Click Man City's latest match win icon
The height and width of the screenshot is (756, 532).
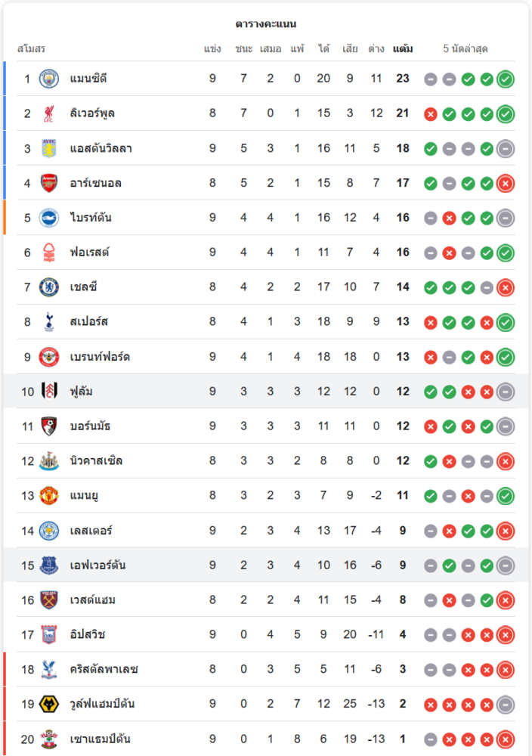(506, 79)
